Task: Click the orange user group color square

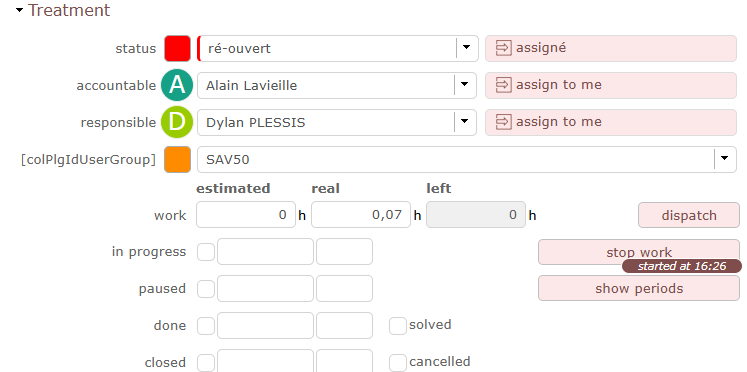Action: point(177,159)
